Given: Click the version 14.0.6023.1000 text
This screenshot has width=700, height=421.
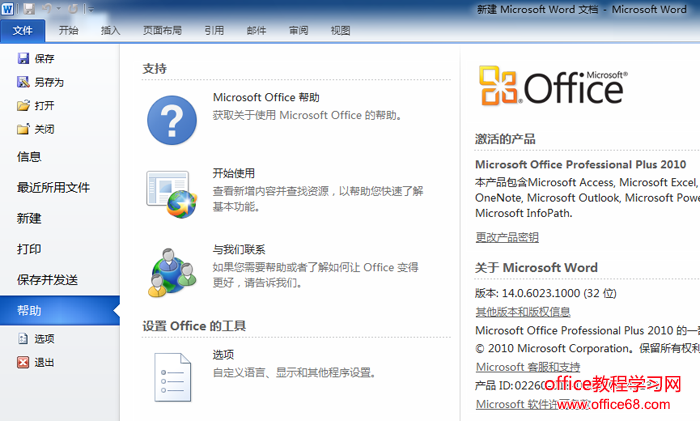Looking at the screenshot, I should 546,293.
